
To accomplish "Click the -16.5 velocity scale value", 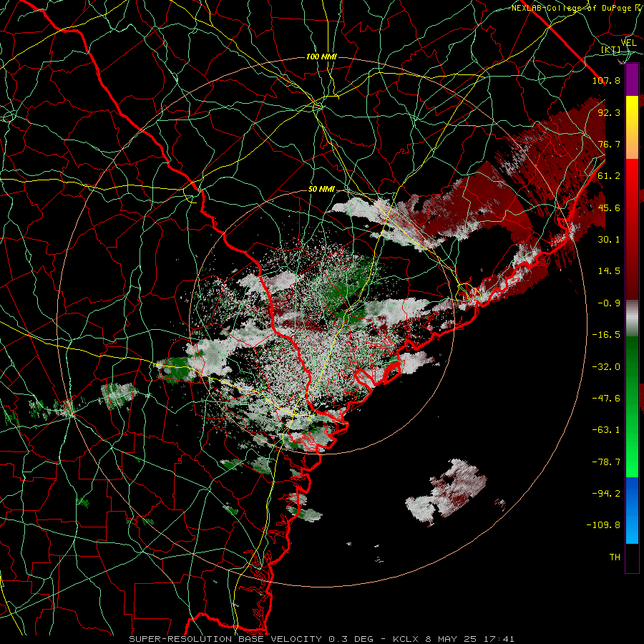I will tap(606, 335).
